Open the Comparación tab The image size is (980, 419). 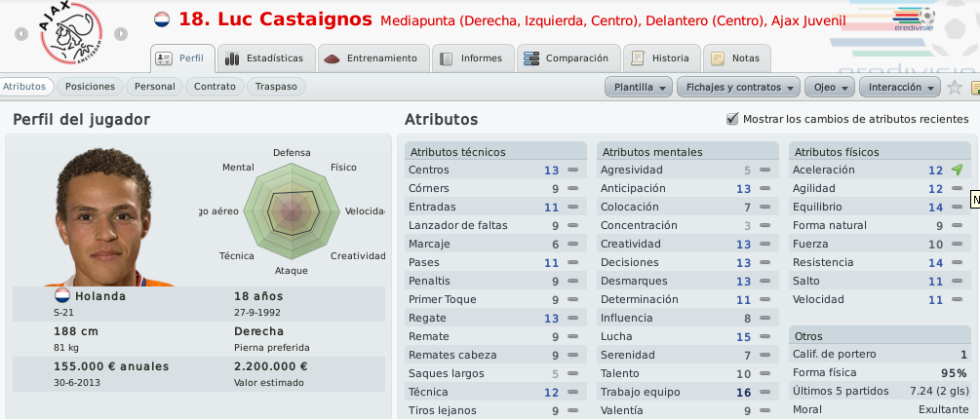568,58
